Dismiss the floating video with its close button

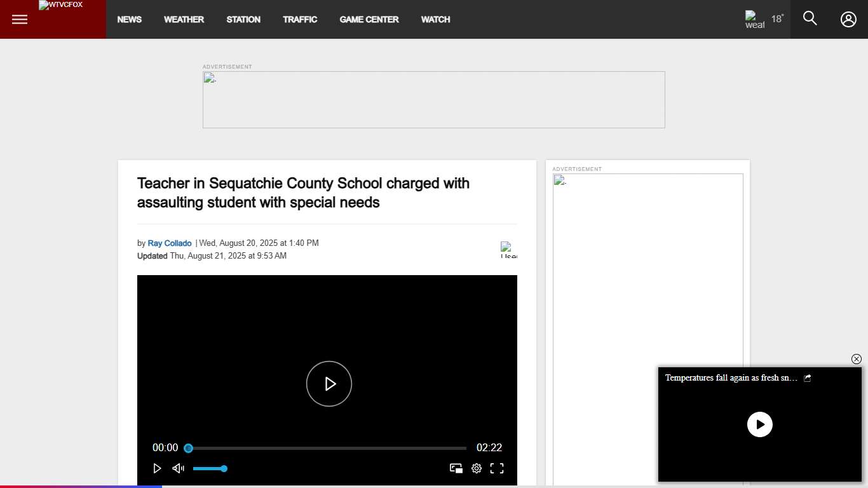point(857,359)
